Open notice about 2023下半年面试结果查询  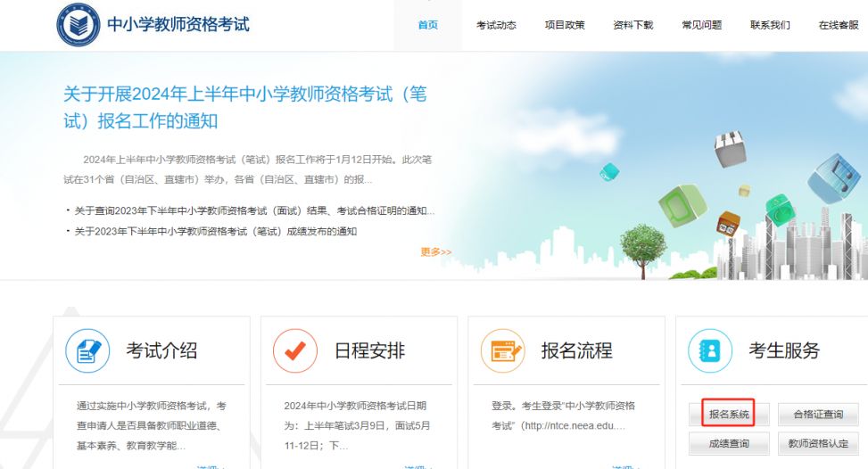click(x=254, y=210)
